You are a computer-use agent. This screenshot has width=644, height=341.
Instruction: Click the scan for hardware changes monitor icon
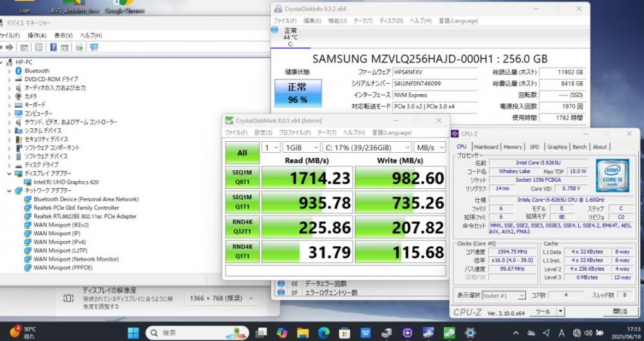point(94,47)
